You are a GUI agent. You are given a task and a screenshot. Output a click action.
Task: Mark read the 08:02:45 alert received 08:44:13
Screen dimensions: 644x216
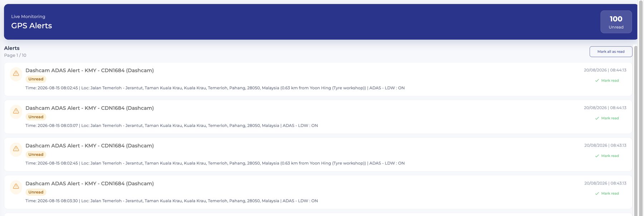tap(607, 80)
